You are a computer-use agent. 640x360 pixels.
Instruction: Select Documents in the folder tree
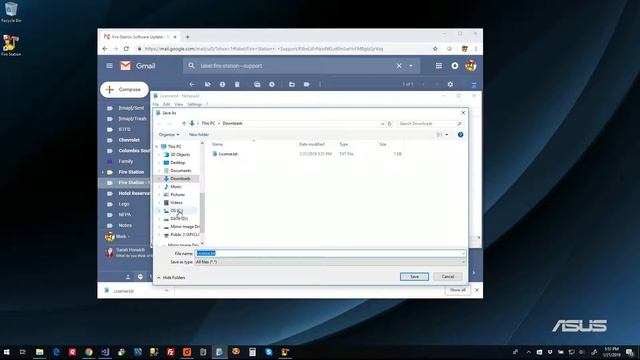point(180,171)
